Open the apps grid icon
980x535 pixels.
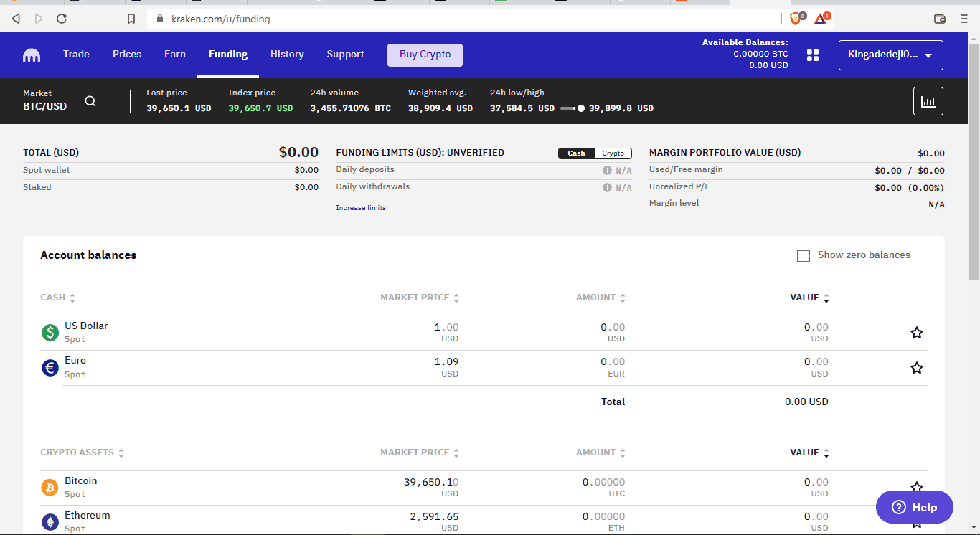[x=813, y=55]
